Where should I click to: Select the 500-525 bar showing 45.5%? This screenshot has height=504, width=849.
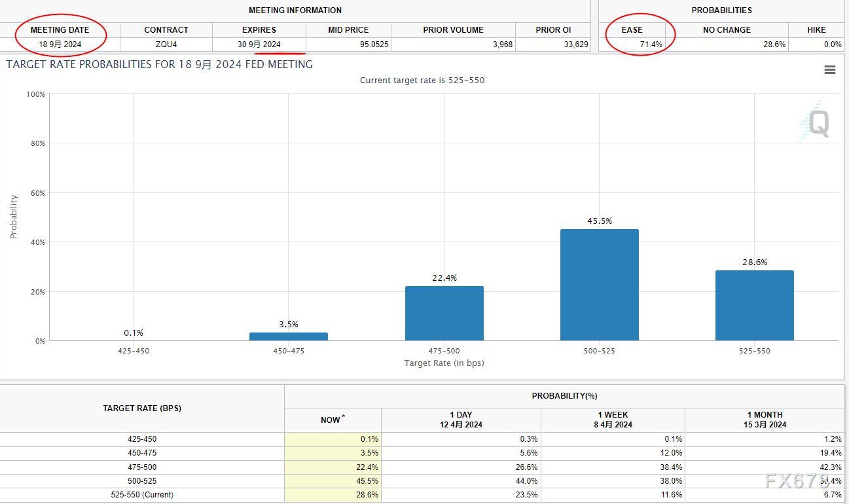[x=599, y=285]
